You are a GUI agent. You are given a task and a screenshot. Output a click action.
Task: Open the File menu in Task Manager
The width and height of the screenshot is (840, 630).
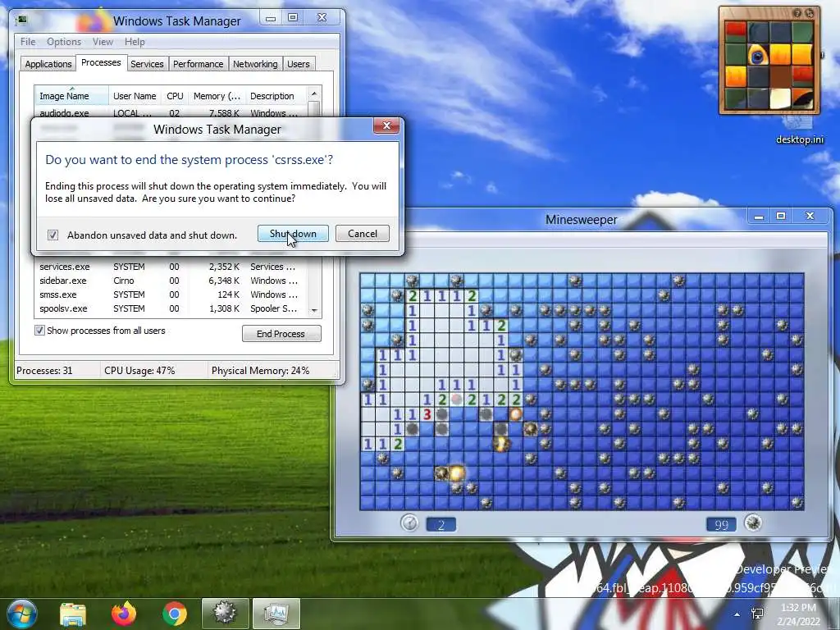(x=28, y=42)
